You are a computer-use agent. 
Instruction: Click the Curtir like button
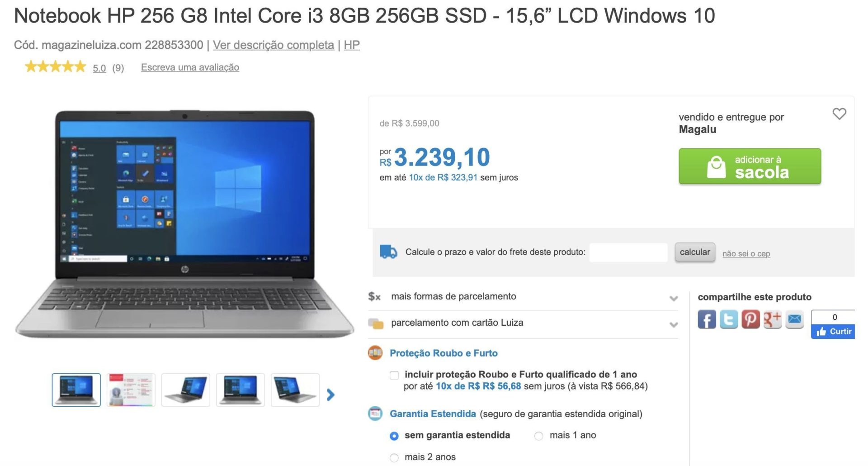point(833,332)
